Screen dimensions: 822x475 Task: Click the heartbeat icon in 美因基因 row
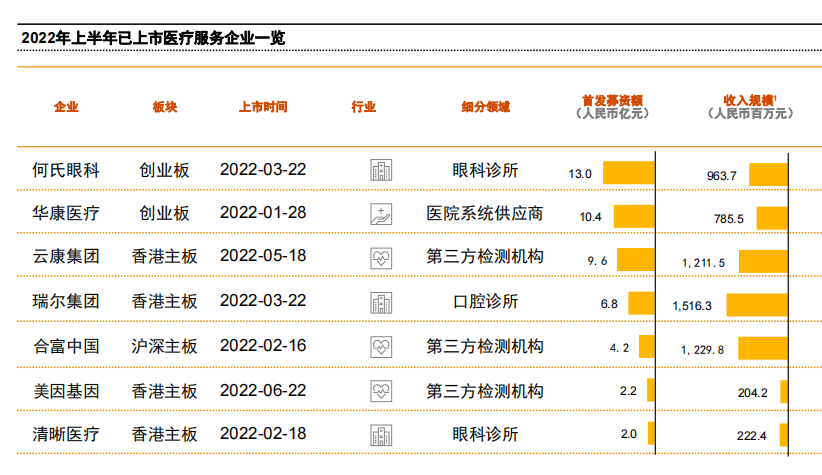[381, 391]
